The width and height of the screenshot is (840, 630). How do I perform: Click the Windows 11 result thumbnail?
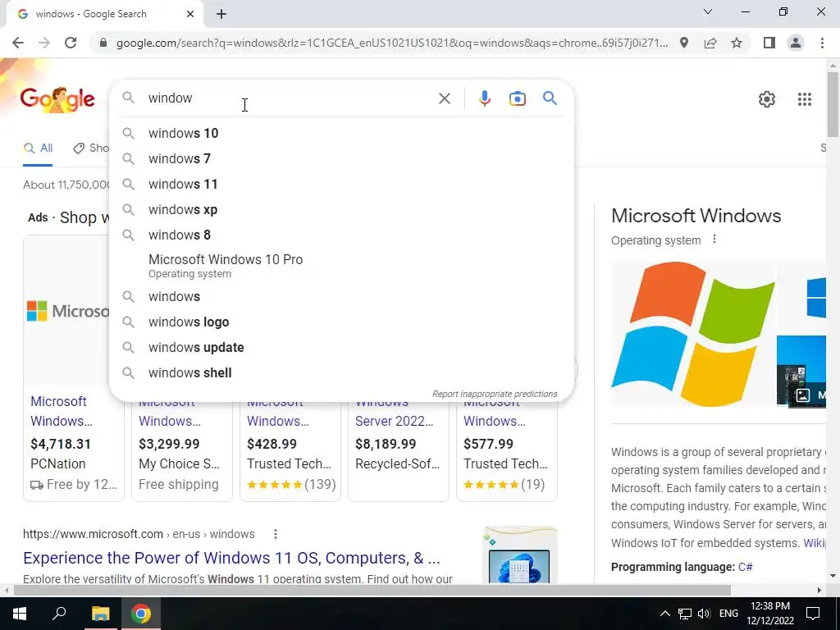[x=519, y=555]
